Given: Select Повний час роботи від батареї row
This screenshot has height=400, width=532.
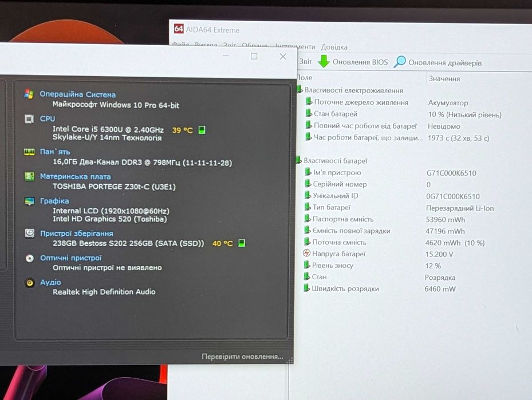Looking at the screenshot, I should point(383,126).
